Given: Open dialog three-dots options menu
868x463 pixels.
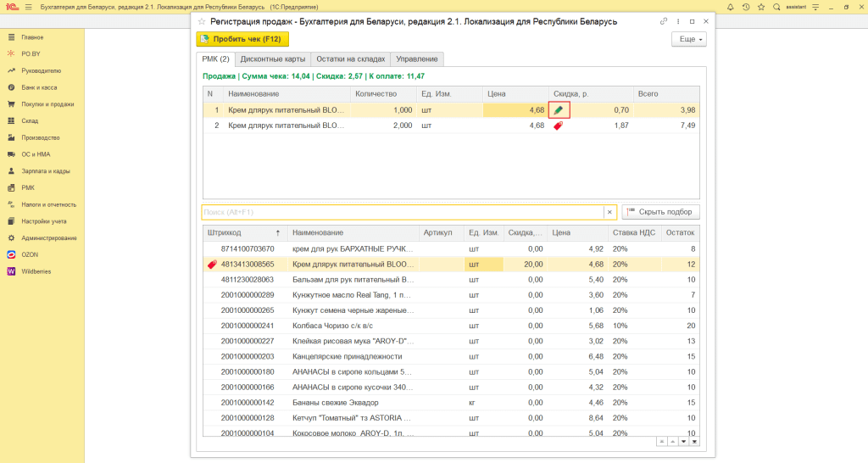Looking at the screenshot, I should pyautogui.click(x=678, y=21).
